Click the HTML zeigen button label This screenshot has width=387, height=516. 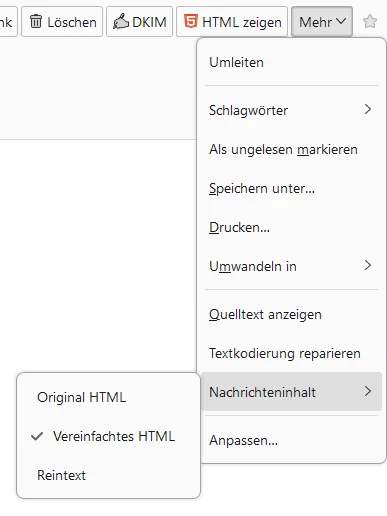(x=242, y=23)
